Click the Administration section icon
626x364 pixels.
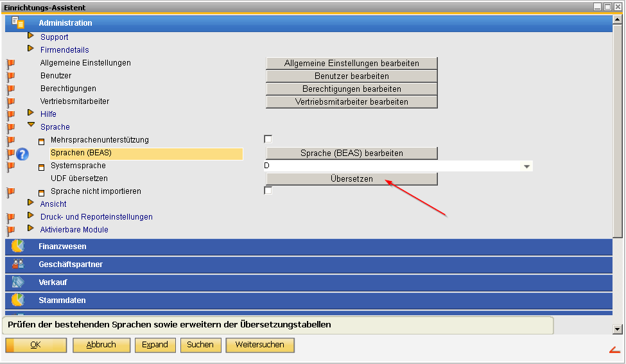18,22
